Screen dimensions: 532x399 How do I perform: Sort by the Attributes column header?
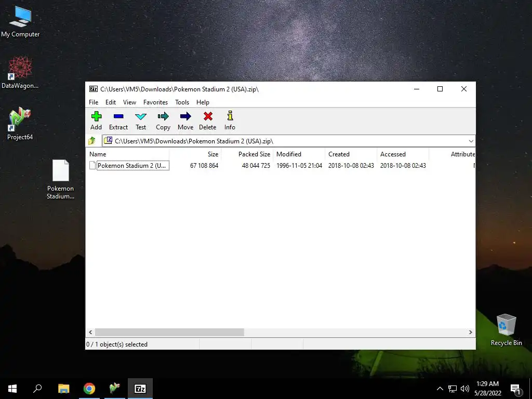452,154
